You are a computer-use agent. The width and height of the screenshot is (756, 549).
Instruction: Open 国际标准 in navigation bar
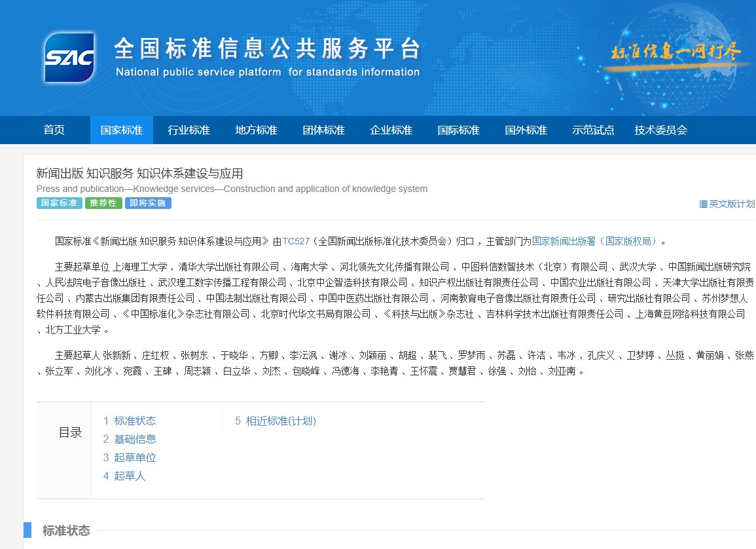click(459, 130)
